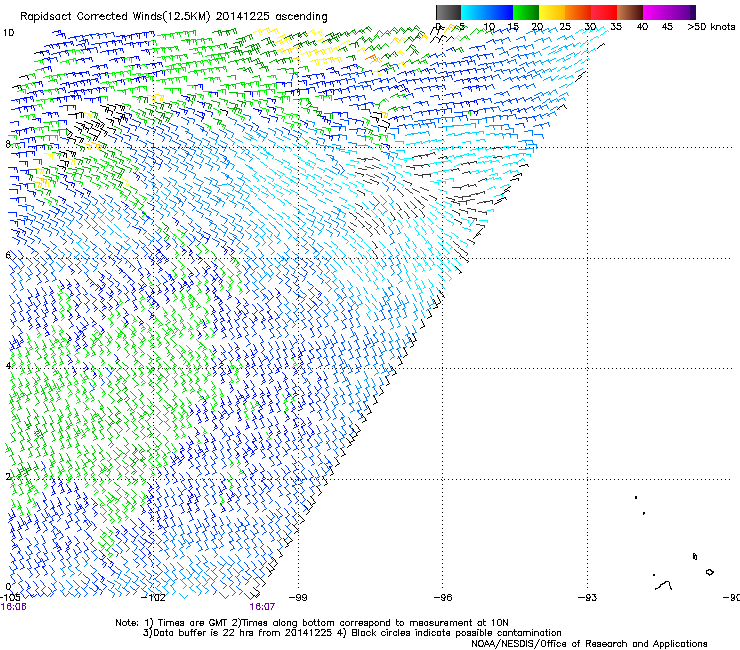Click the gray 0-5 knots legend swatch

pyautogui.click(x=448, y=12)
